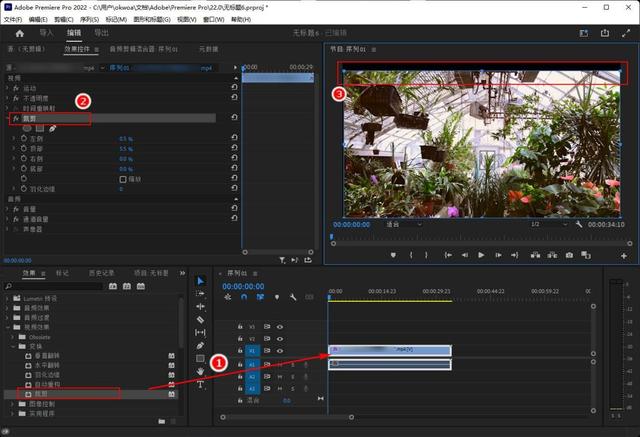Click the Home icon in header
This screenshot has width=640, height=437.
[x=20, y=33]
